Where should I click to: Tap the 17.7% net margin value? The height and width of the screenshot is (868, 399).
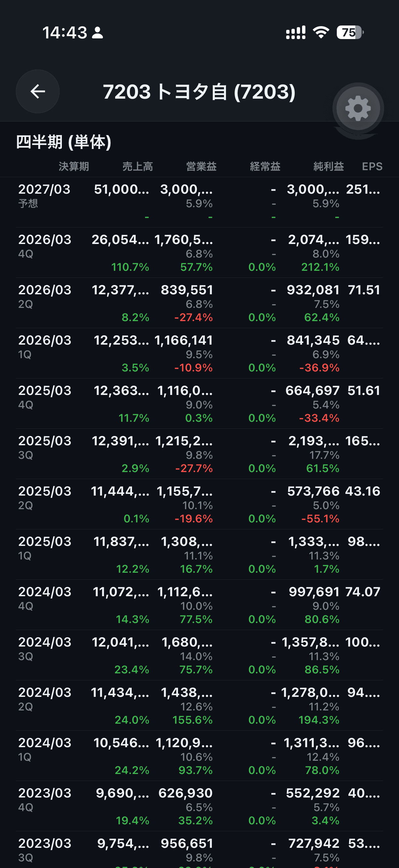click(x=324, y=455)
